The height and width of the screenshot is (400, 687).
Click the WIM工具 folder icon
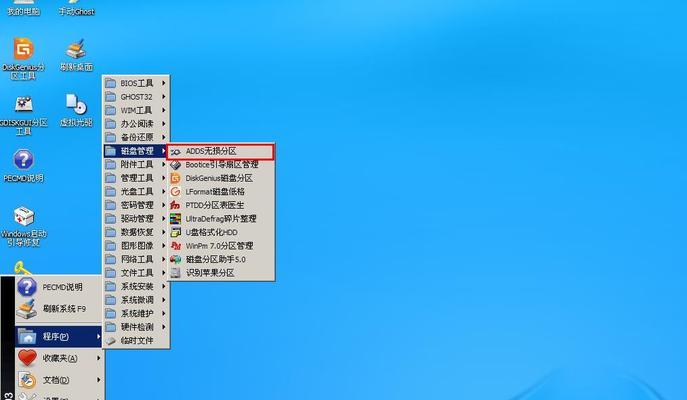point(111,110)
